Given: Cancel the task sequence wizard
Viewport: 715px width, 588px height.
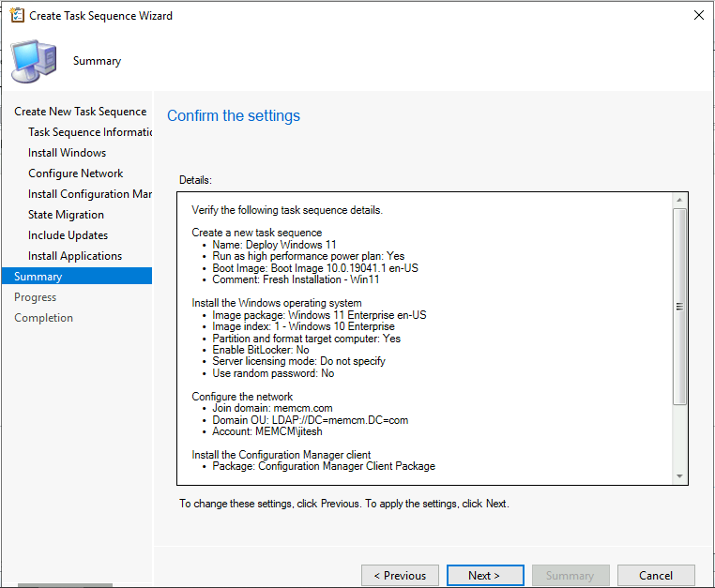Looking at the screenshot, I should tap(656, 575).
